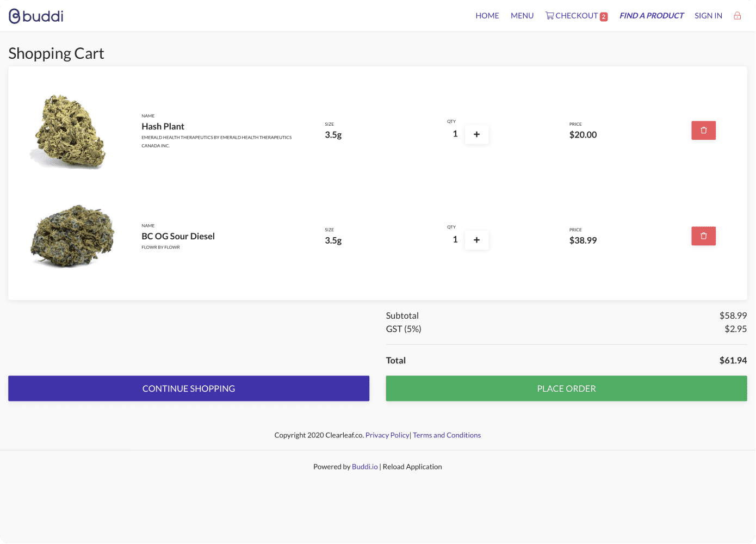Click the Total amount $61.94
The width and height of the screenshot is (756, 544).
point(733,360)
